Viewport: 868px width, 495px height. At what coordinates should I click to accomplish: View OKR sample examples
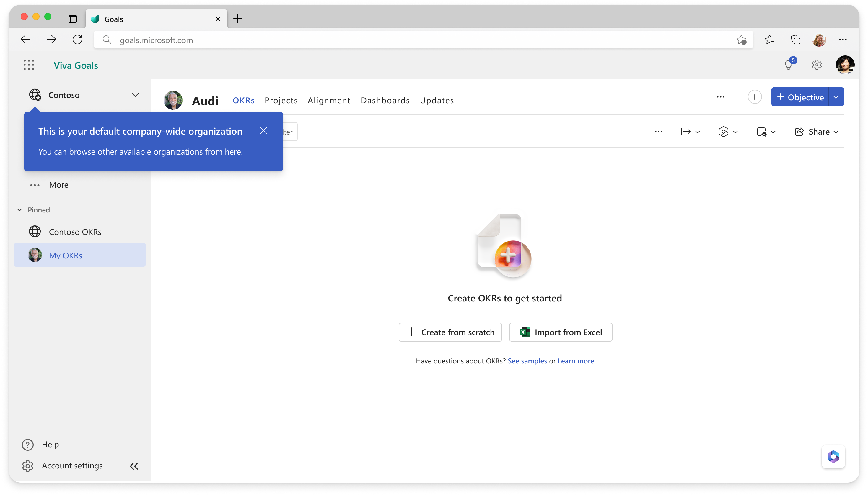pos(527,360)
